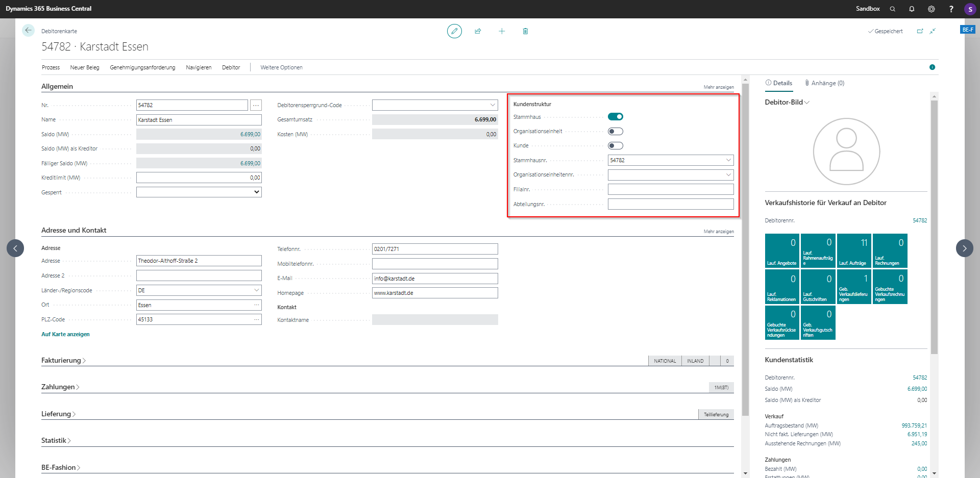Viewport: 980px width, 478px height.
Task: Click the plus icon to create new
Action: [502, 31]
